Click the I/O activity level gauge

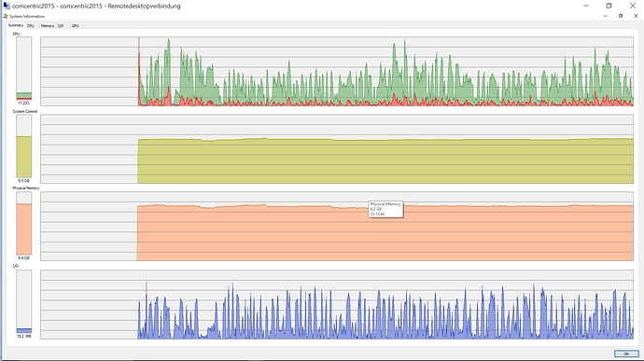tap(24, 301)
